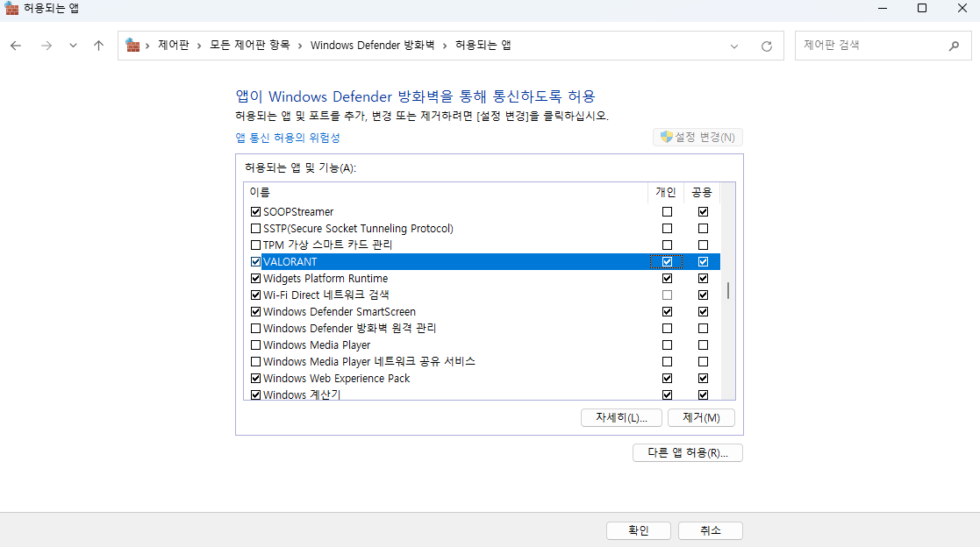Check 공용 box for Windows Media Player
The image size is (980, 547).
703,345
